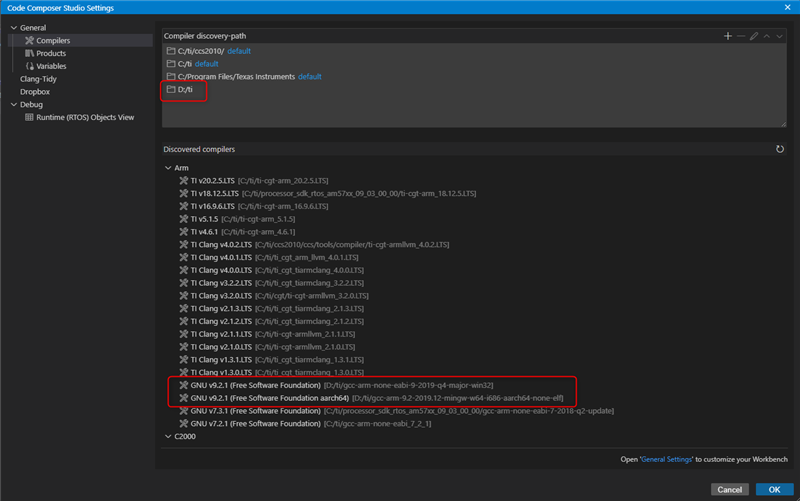The image size is (800, 501).
Task: Select the C:/ti discovery path
Action: coord(184,64)
